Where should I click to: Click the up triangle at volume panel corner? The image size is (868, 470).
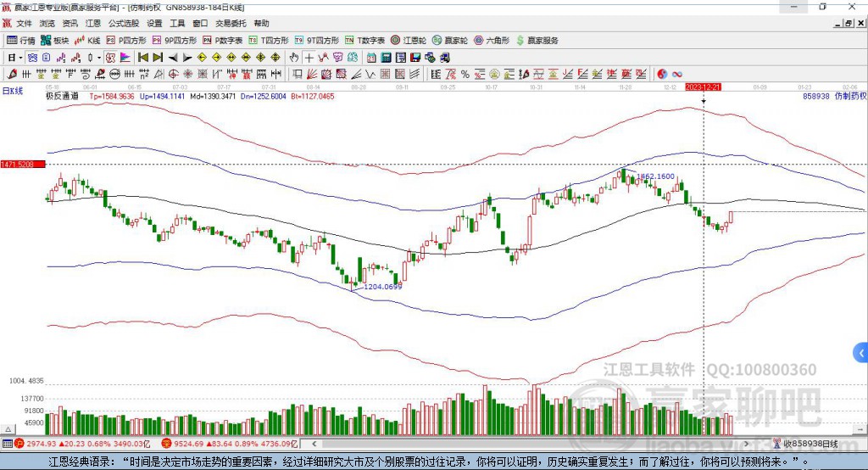tap(8, 429)
